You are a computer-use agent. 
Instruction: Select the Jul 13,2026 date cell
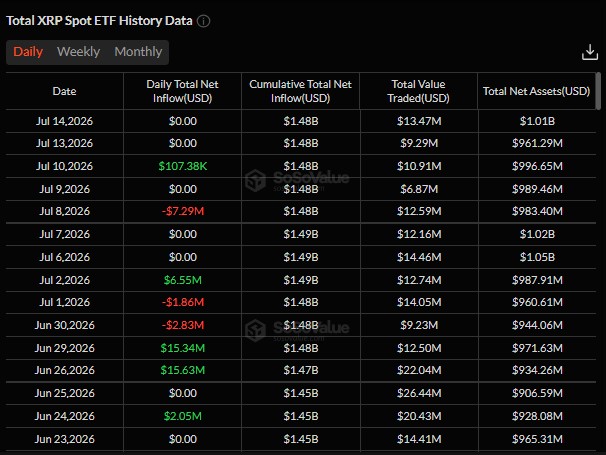click(64, 143)
